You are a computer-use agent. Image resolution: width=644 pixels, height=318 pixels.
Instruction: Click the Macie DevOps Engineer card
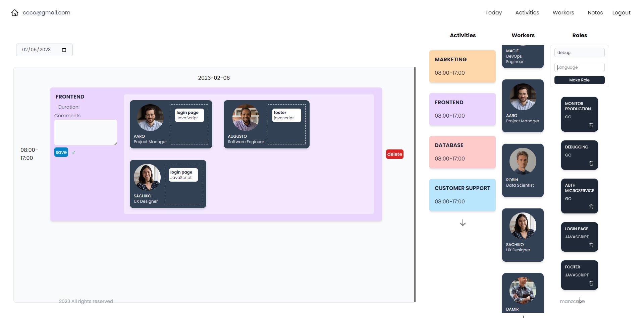pos(523,56)
